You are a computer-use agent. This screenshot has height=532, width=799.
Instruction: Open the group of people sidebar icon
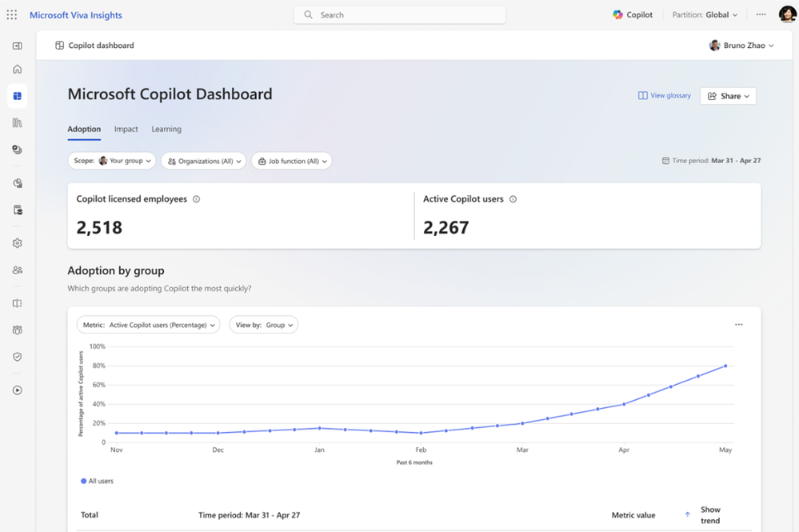[x=18, y=330]
